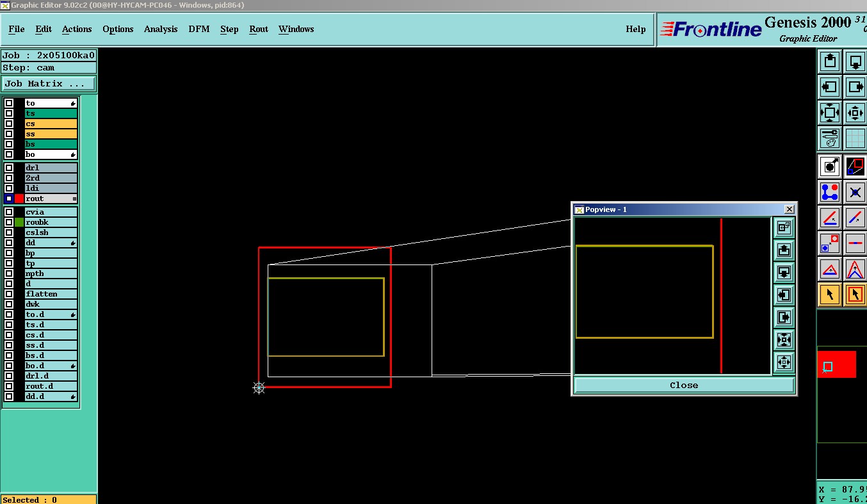Screen dimensions: 867x504
Task: Toggle the grid icon in main toolbar
Action: coord(855,138)
